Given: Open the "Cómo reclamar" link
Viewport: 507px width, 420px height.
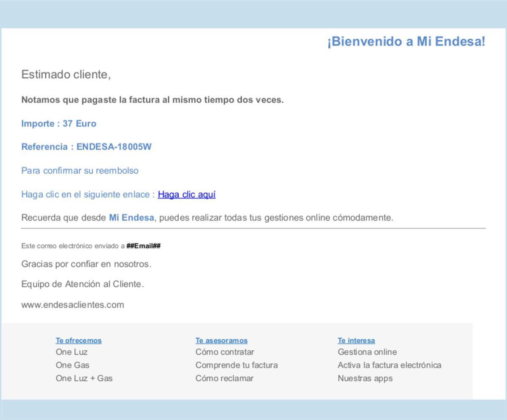Looking at the screenshot, I should pos(225,378).
